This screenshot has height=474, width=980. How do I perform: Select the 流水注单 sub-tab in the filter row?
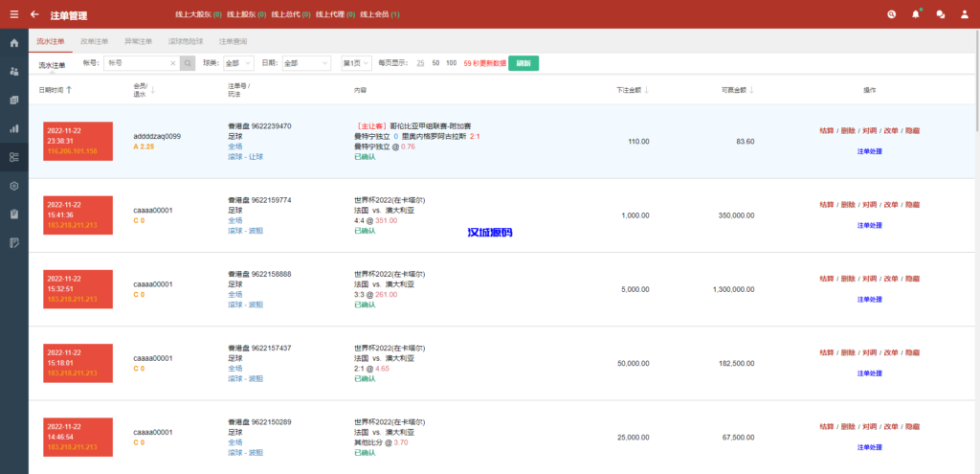(x=52, y=64)
